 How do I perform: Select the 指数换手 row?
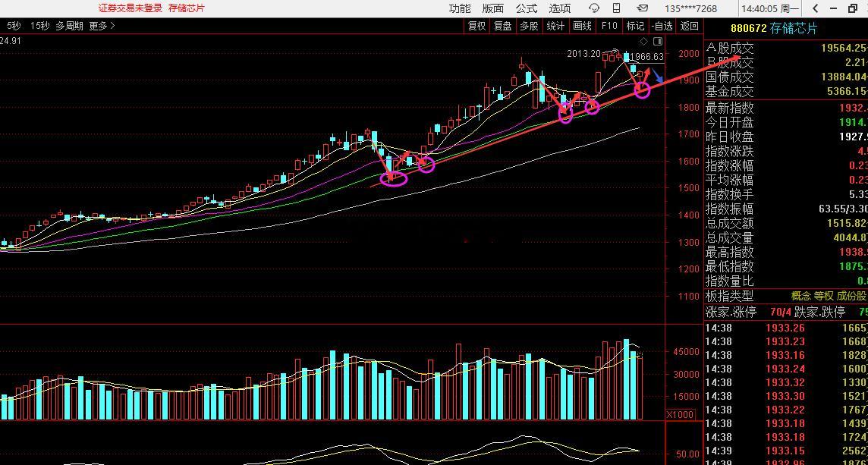pos(786,194)
